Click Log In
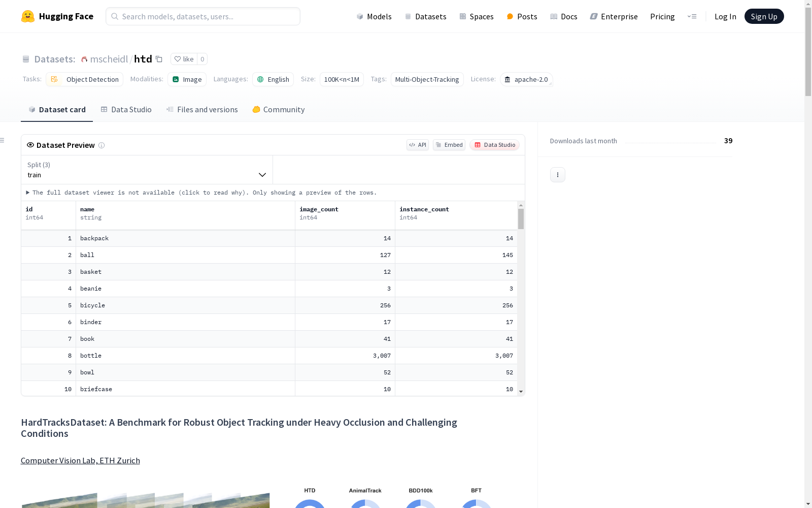Viewport: 812px width, 508px height. tap(725, 16)
